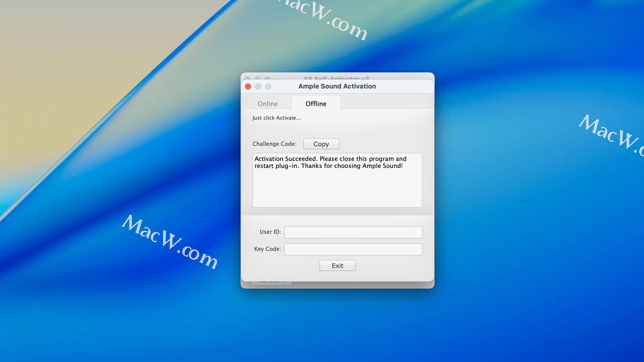Viewport: 644px width, 362px height.
Task: Click the 'Challenge Code:' label
Action: click(x=274, y=144)
